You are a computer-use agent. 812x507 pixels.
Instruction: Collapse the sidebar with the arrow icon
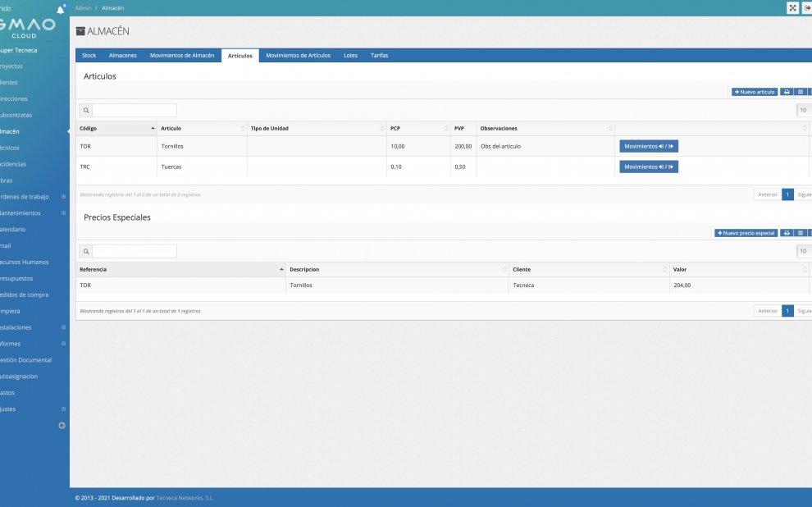pos(62,425)
